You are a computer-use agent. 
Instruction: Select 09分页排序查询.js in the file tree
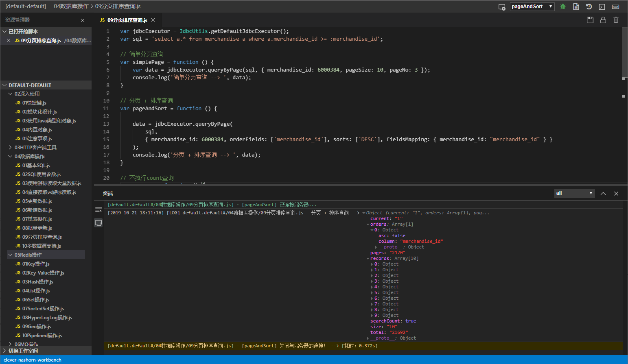click(x=42, y=237)
